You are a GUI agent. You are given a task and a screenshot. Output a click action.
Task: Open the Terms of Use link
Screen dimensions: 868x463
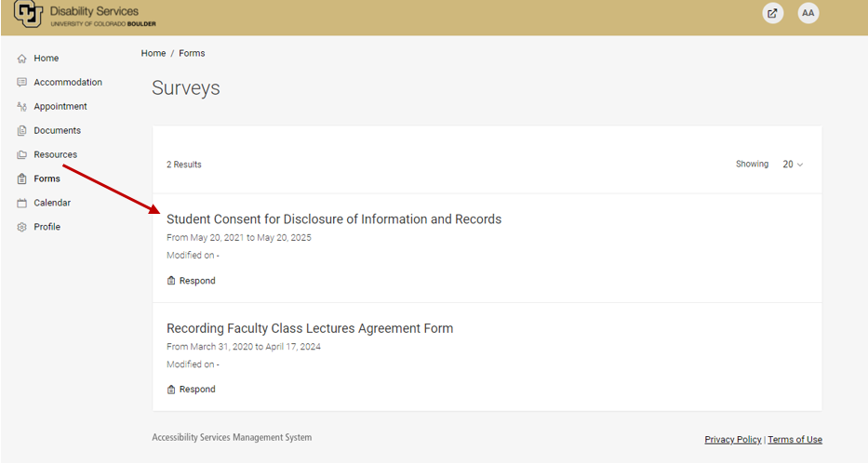click(x=795, y=439)
